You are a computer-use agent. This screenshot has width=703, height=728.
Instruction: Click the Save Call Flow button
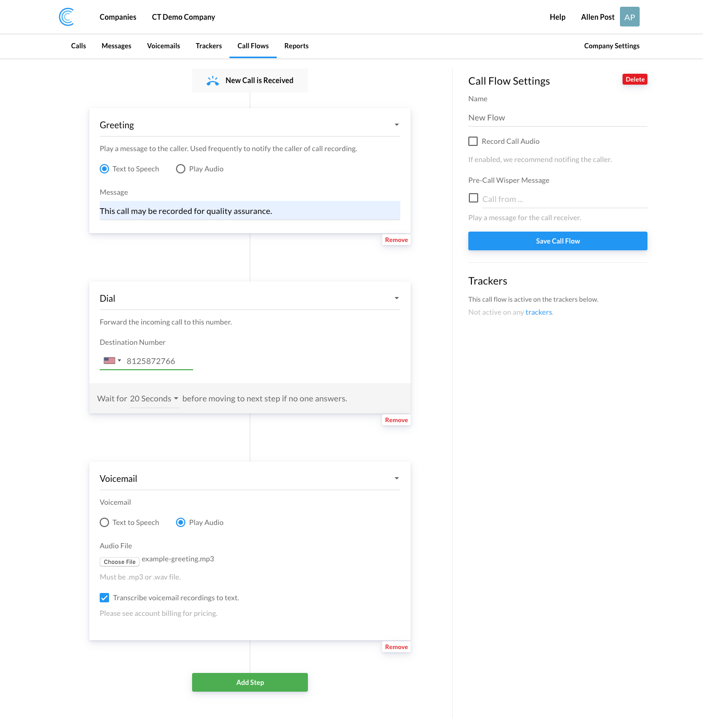click(x=558, y=241)
